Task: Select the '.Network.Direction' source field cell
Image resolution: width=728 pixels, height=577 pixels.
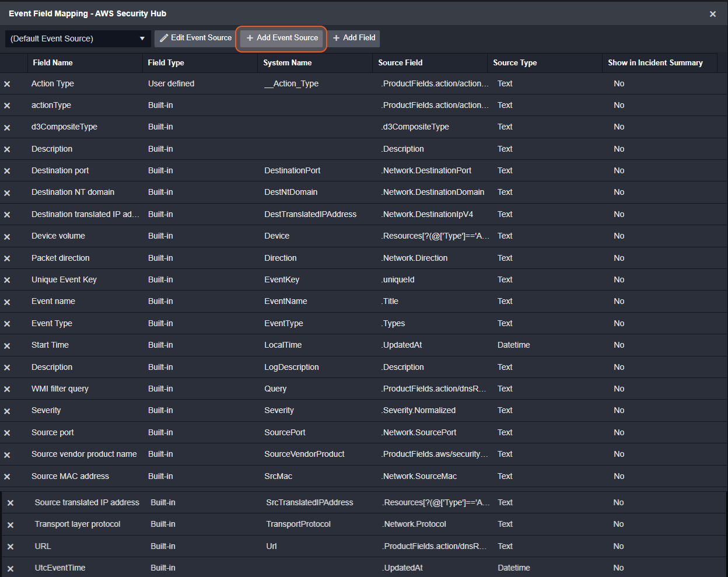Action: (x=415, y=258)
